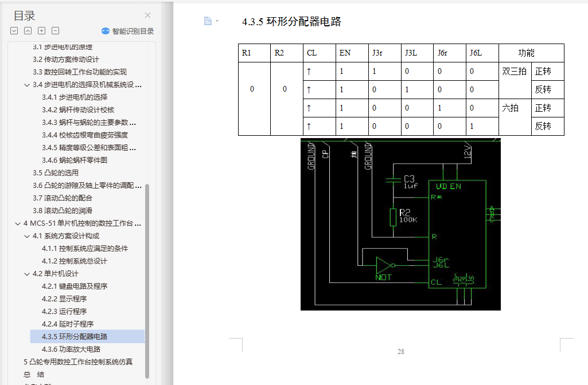Jump to 3.5 凸轮的选用

click(x=56, y=173)
